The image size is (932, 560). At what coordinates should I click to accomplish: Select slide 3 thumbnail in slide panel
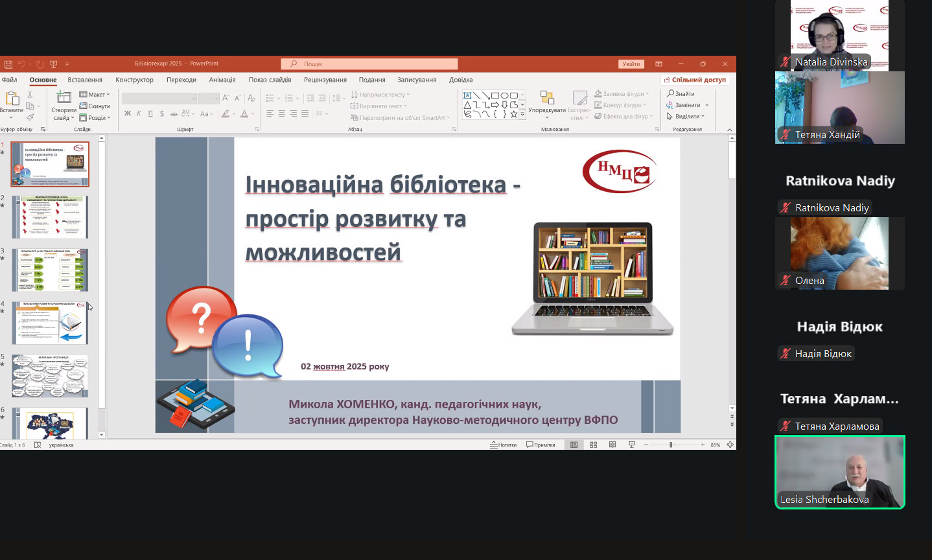click(50, 270)
